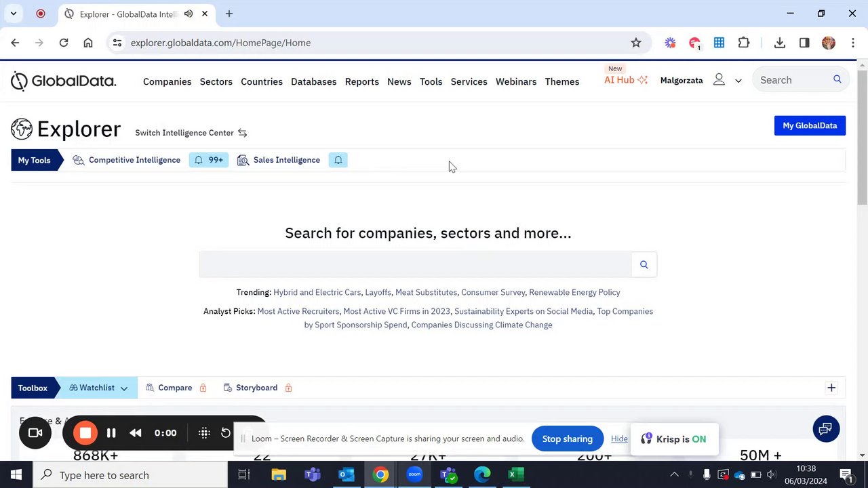Click the top search magnifier icon
Image resolution: width=868 pixels, height=488 pixels.
pyautogui.click(x=837, y=79)
